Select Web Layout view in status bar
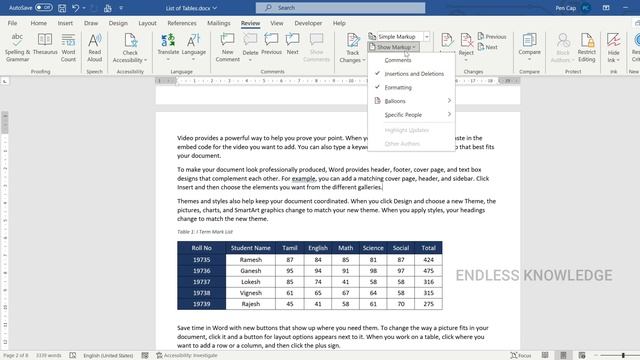Image resolution: width=640 pixels, height=360 pixels. point(582,356)
